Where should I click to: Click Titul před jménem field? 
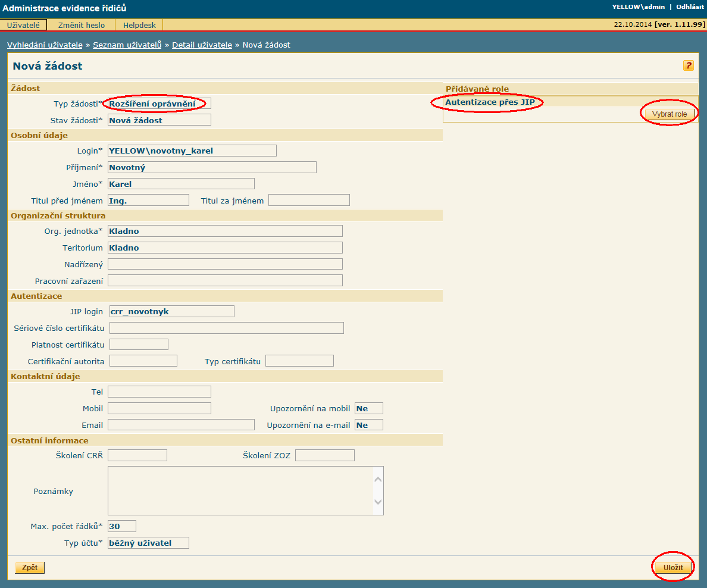coord(148,200)
